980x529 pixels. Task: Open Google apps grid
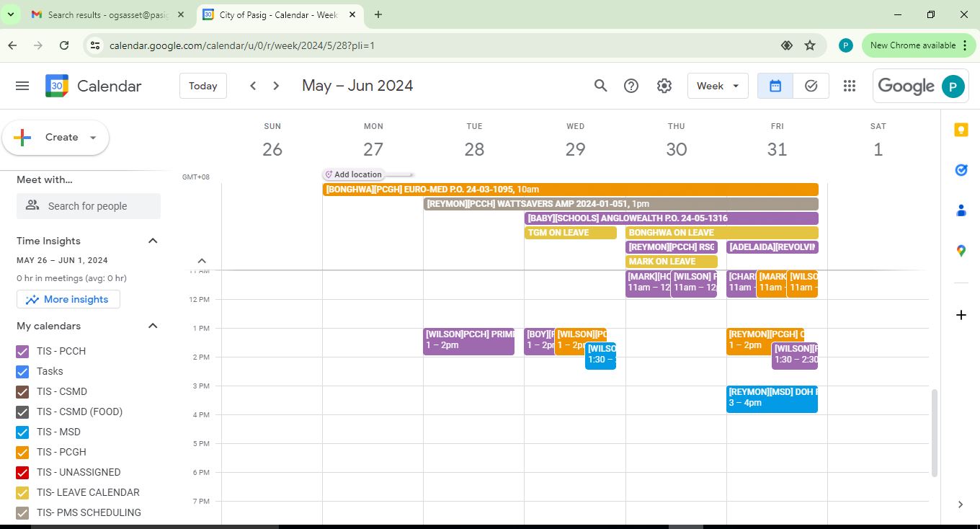pyautogui.click(x=850, y=86)
